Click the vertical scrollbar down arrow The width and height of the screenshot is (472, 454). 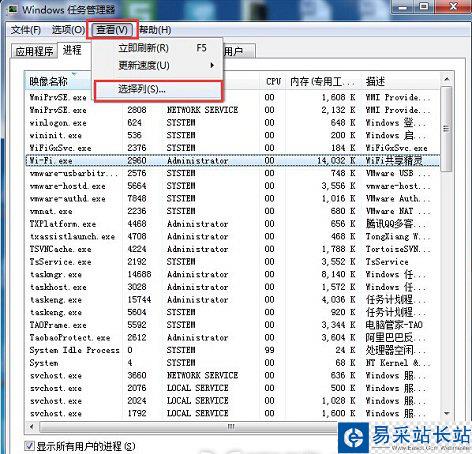coord(447,413)
